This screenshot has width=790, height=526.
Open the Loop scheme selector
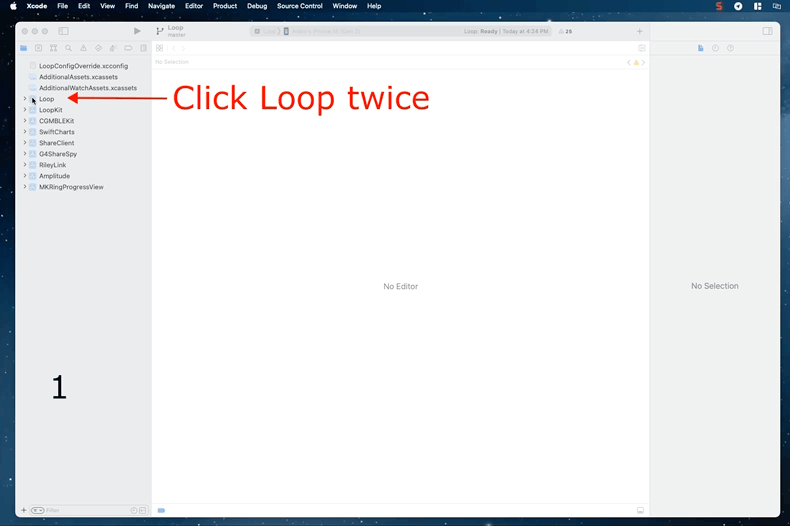(x=266, y=31)
